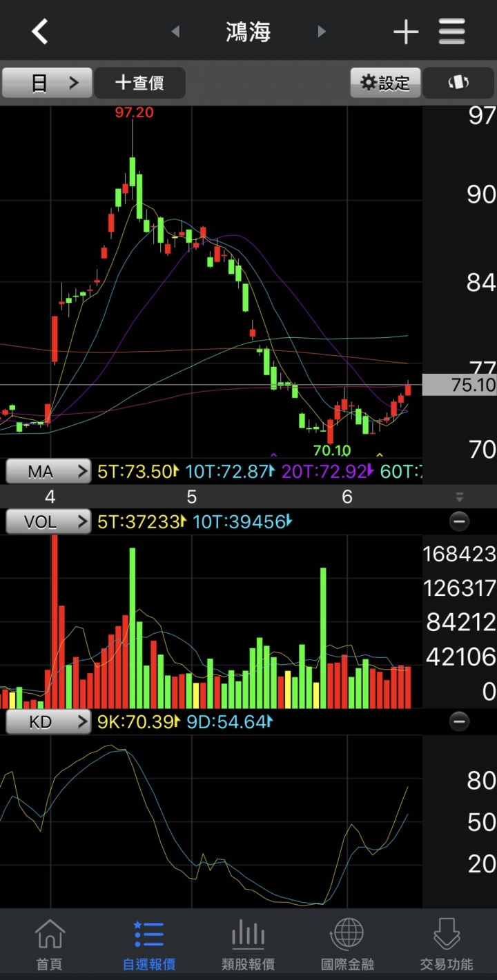Collapse the KD panel with minus icon
This screenshot has width=497, height=980.
point(459,722)
